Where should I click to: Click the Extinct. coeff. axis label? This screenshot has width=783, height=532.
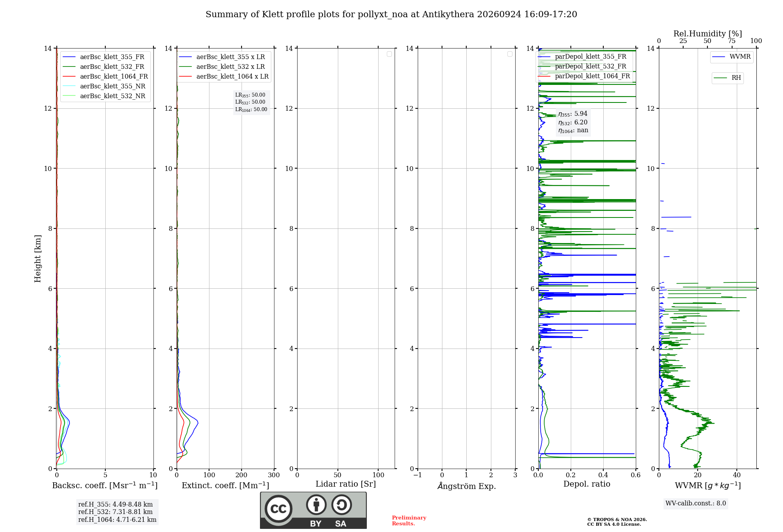(226, 485)
